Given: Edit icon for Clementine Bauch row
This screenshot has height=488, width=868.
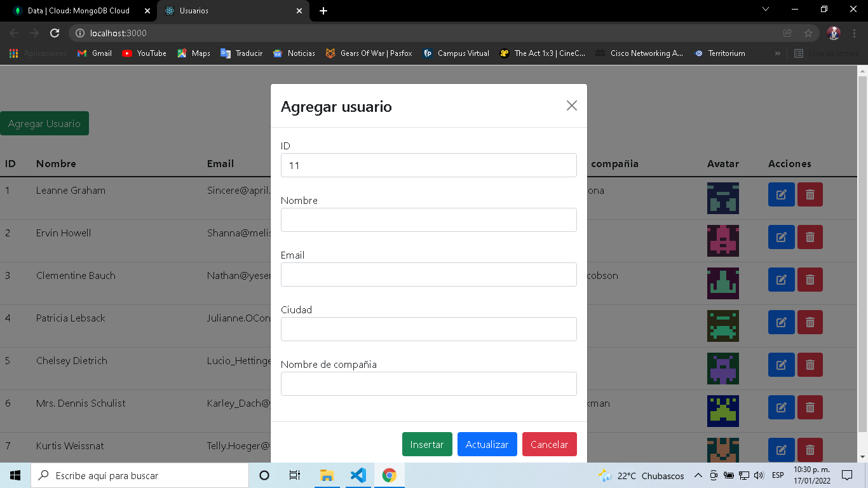Looking at the screenshot, I should coord(782,280).
